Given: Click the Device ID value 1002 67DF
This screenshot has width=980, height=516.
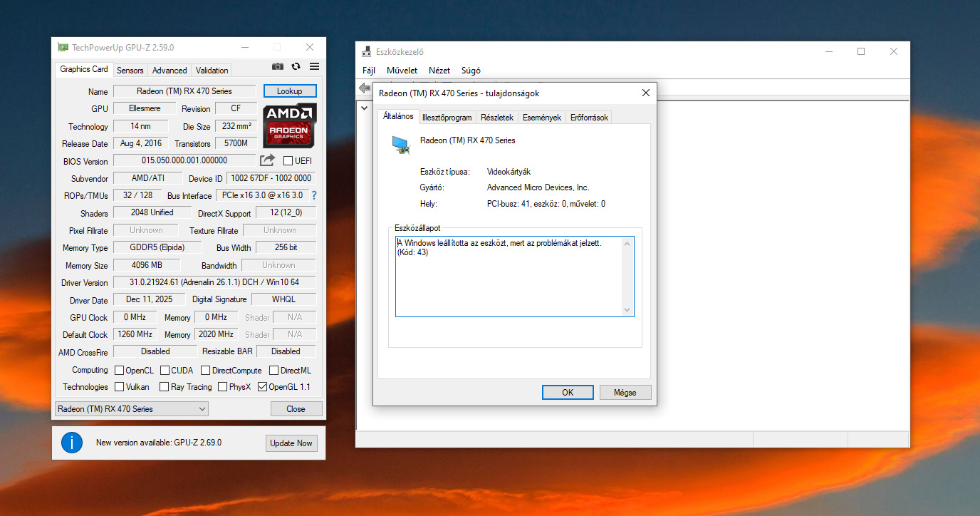Looking at the screenshot, I should point(271,178).
